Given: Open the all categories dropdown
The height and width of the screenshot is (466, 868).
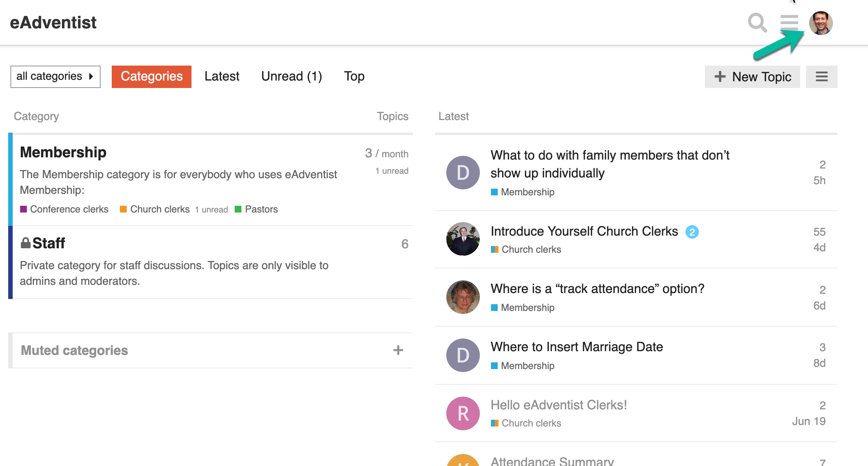Looking at the screenshot, I should tap(55, 76).
